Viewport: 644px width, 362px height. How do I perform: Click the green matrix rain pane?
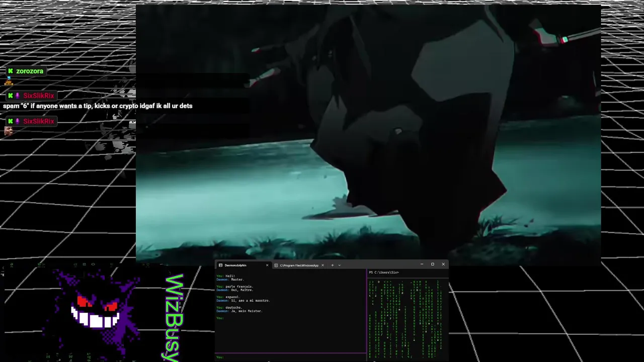tap(408, 319)
